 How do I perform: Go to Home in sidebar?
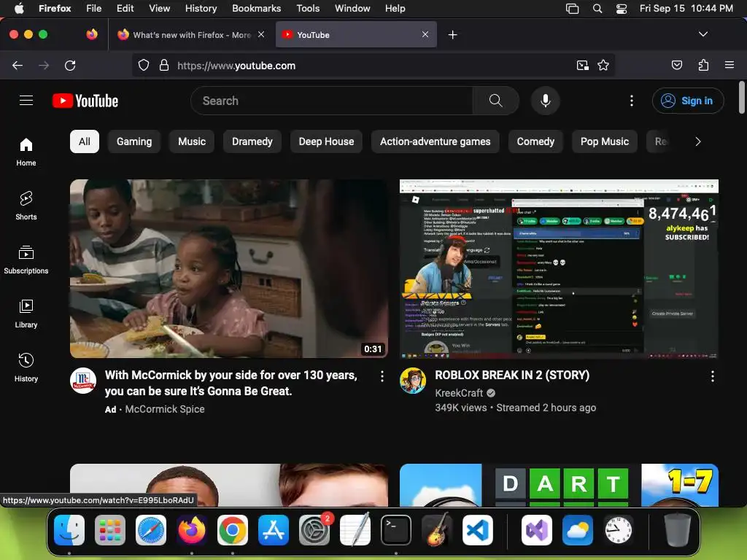point(26,152)
